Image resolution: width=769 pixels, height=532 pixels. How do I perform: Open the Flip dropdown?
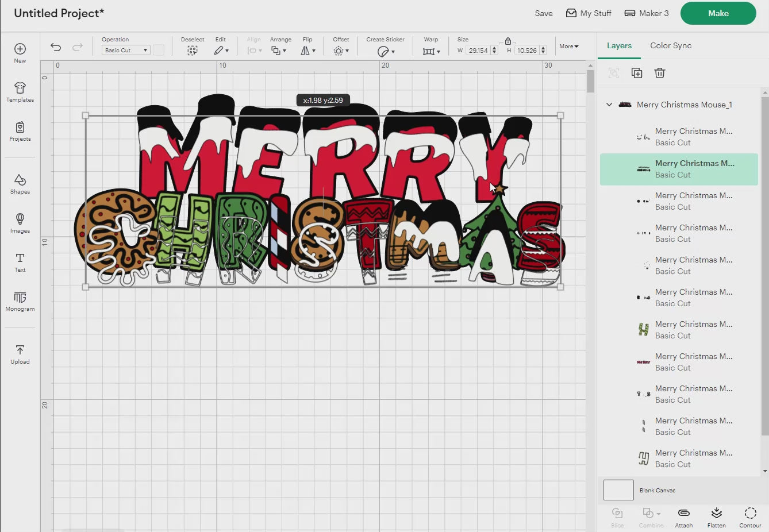(x=308, y=51)
